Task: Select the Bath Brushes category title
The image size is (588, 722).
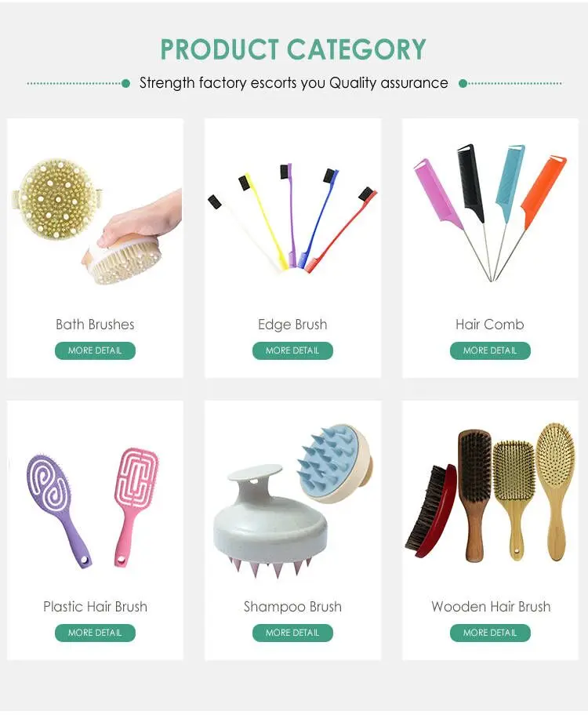Action: [x=95, y=325]
